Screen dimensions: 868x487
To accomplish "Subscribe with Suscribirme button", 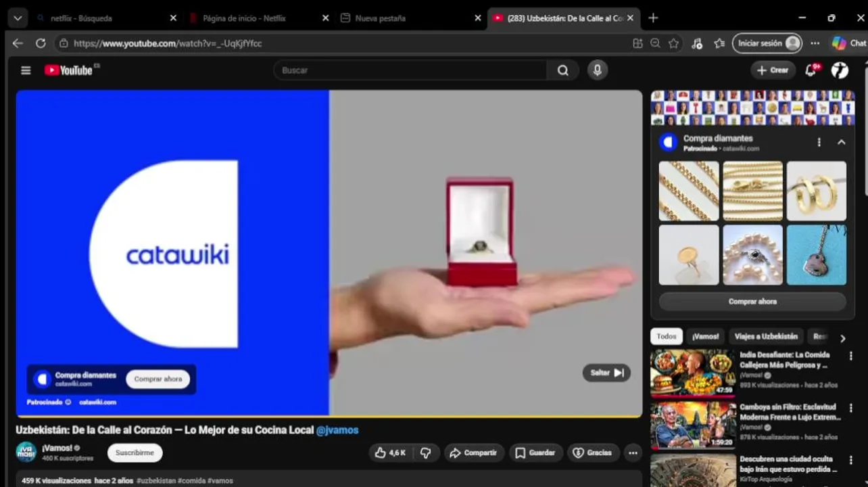I will tap(135, 453).
